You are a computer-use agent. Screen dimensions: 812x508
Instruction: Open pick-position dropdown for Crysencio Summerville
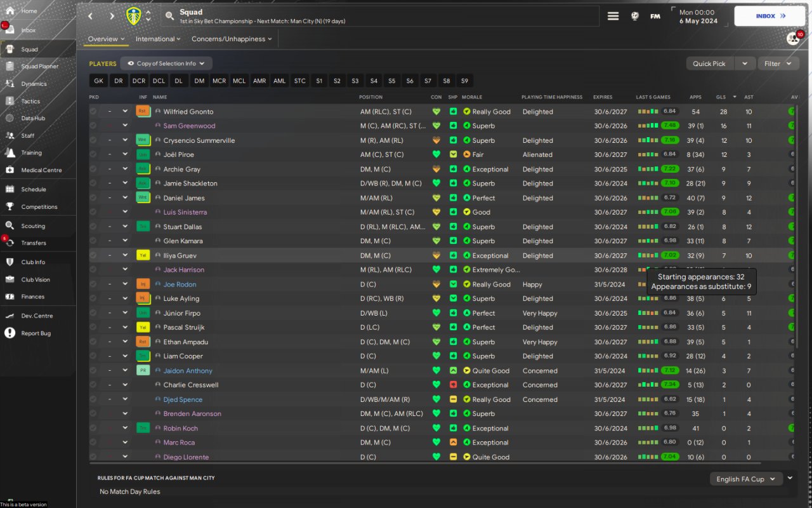125,140
